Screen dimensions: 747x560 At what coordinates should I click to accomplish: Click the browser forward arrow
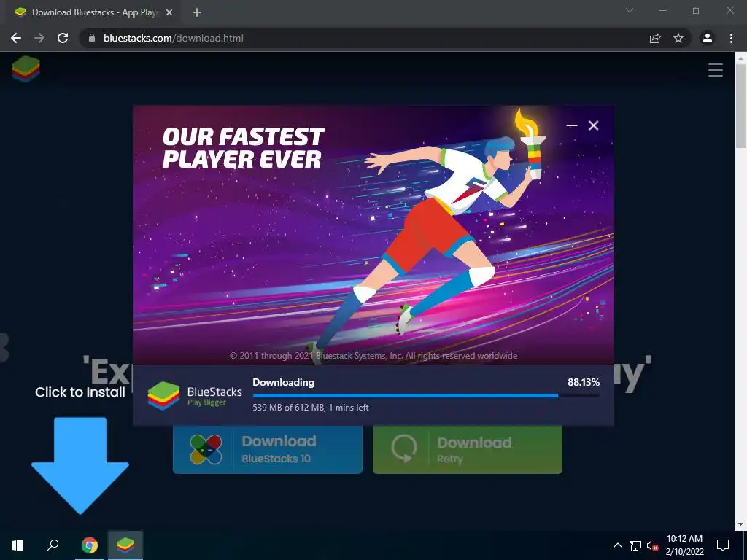pos(39,38)
